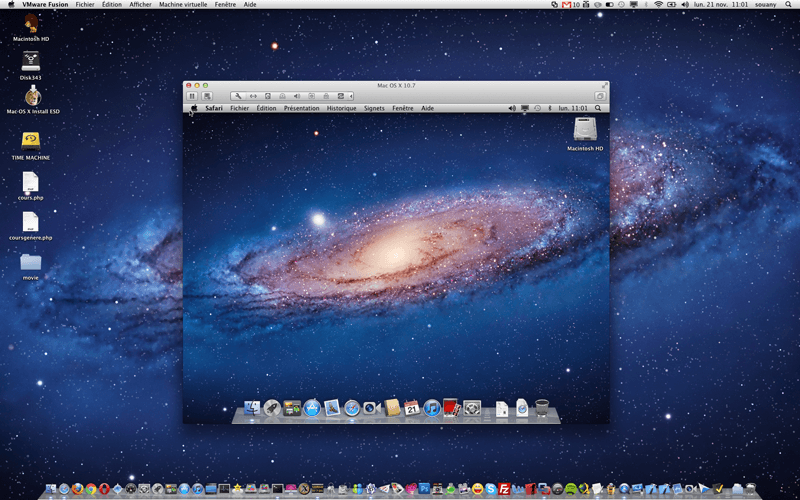Viewport: 800px width, 500px height.
Task: Open guest Historique menu
Action: click(341, 108)
